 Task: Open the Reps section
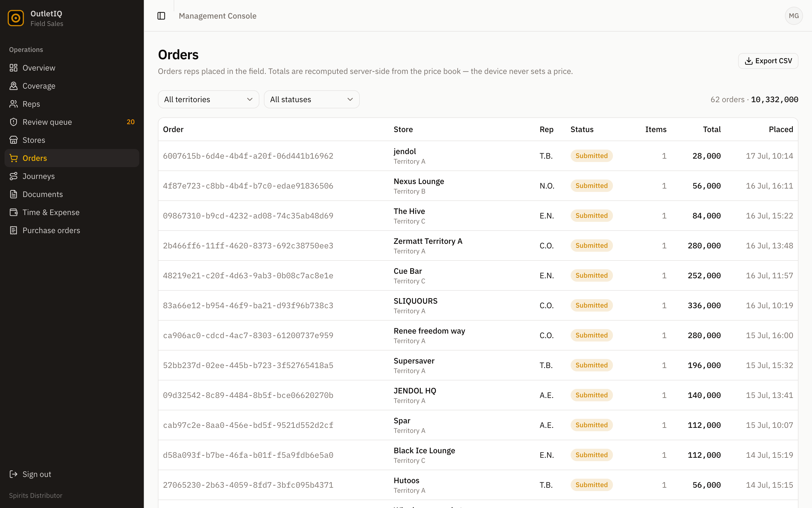[x=72, y=104]
